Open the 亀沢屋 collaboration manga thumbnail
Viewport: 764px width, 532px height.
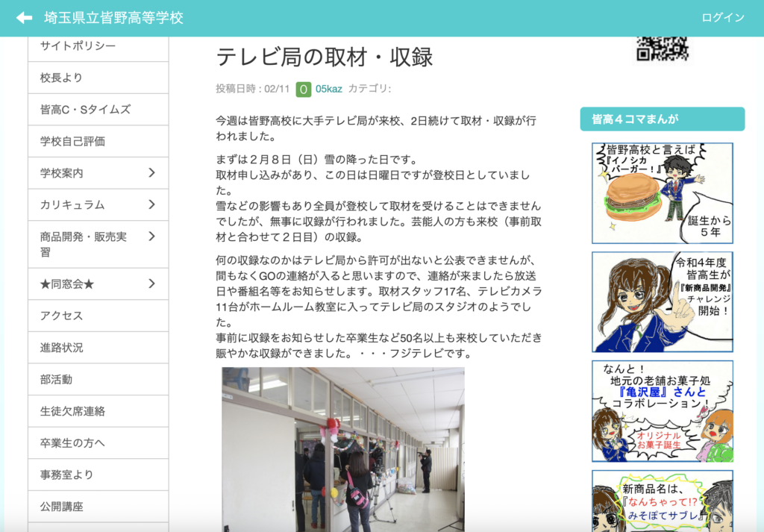(x=662, y=411)
